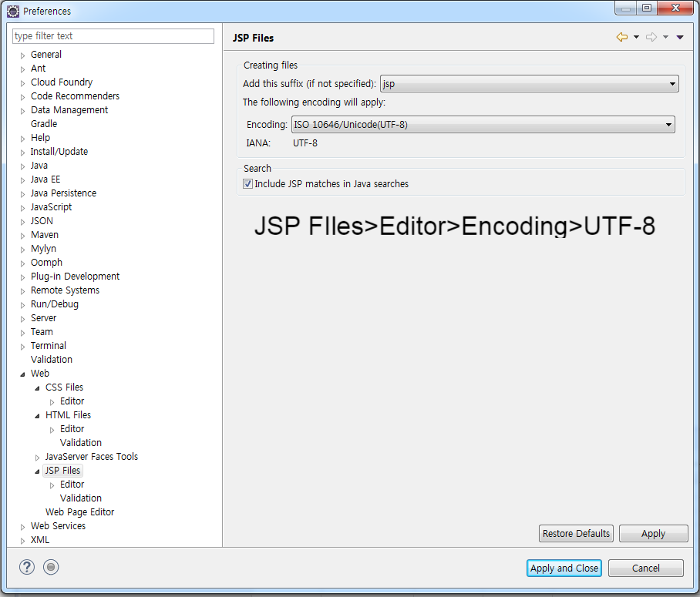Click the IANA value UTF-8 text
The height and width of the screenshot is (597, 700).
tap(305, 143)
